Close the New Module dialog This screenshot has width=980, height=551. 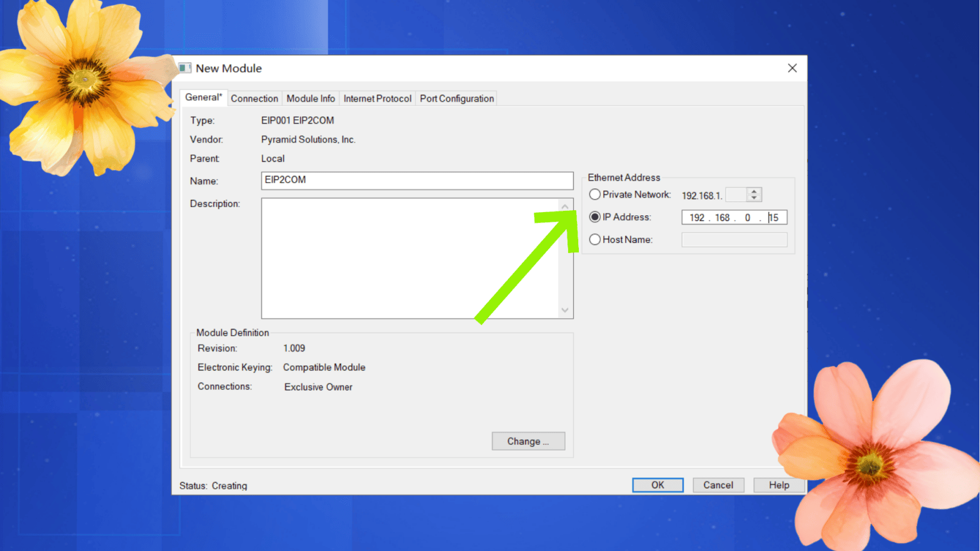click(792, 68)
